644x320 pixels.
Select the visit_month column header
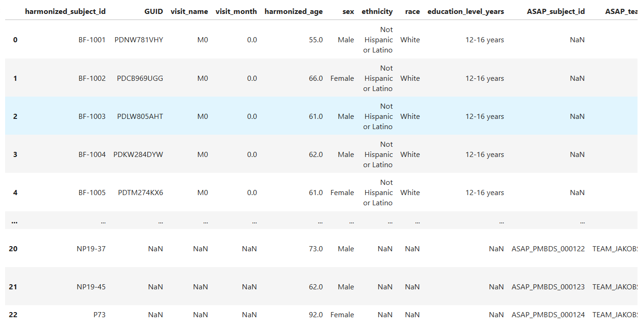[x=237, y=11]
